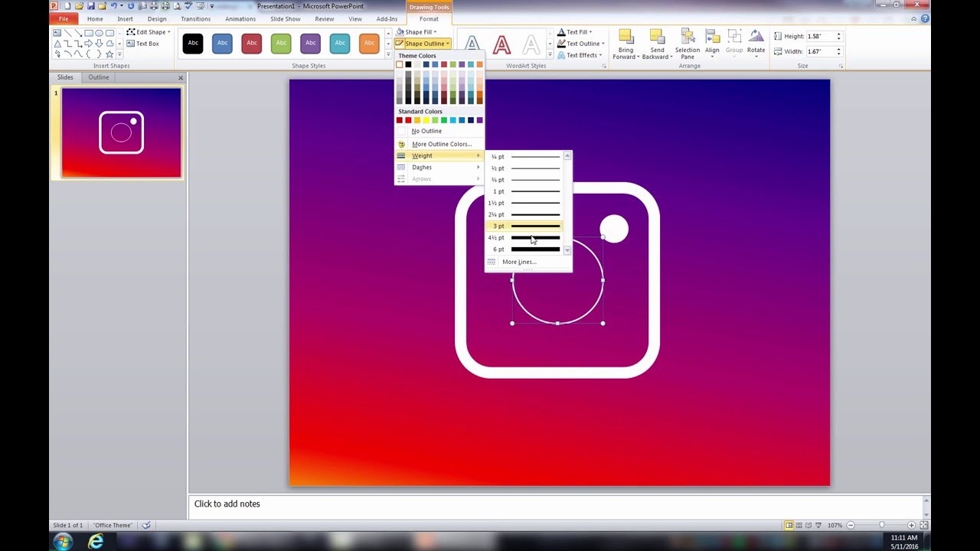Select the 4½ pt line weight

[x=524, y=237]
